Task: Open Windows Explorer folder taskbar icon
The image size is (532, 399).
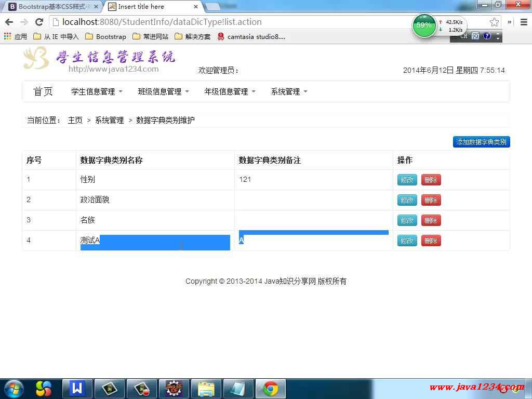Action: [x=206, y=388]
